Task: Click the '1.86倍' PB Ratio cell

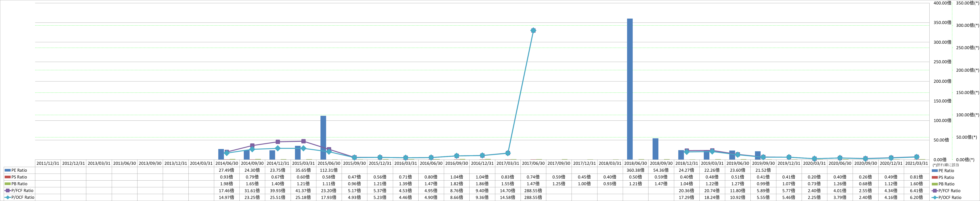Action: pyautogui.click(x=482, y=184)
